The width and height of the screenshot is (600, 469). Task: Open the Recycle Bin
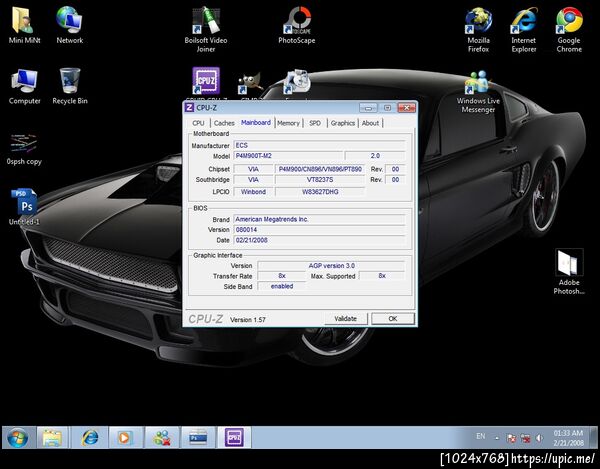tap(70, 82)
